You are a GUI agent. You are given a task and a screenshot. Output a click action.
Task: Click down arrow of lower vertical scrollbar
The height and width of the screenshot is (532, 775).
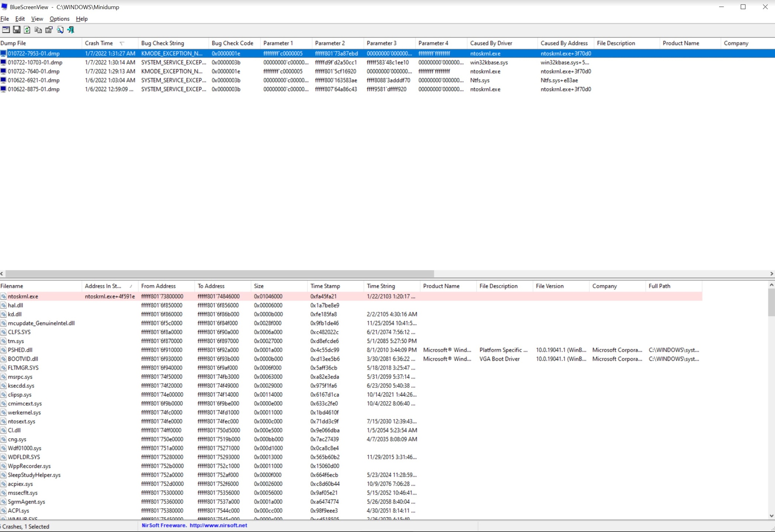point(771,516)
